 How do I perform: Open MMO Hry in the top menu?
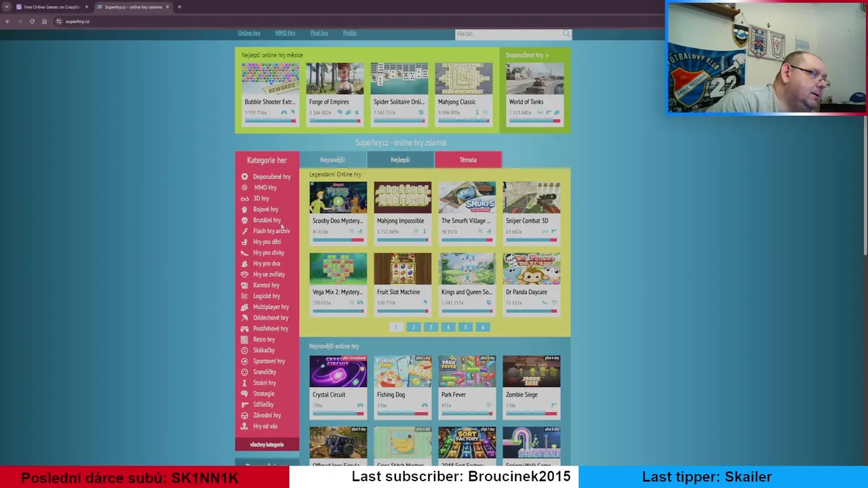[285, 33]
